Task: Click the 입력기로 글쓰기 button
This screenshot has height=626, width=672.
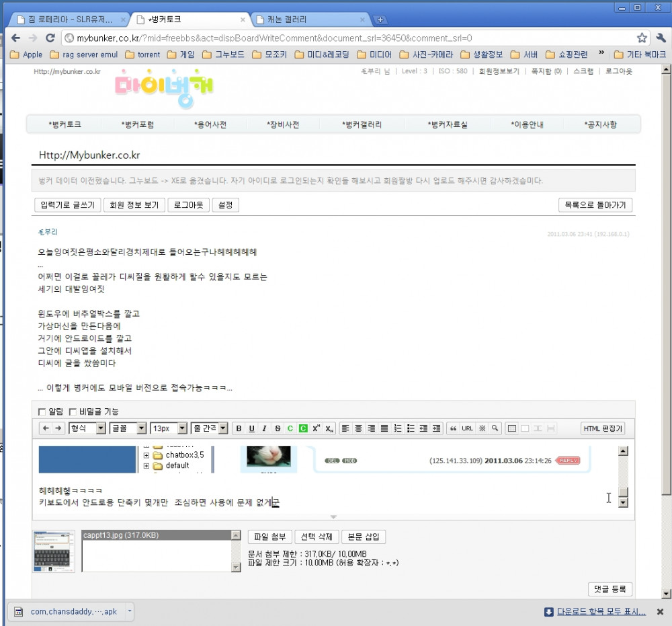Action: click(x=68, y=205)
